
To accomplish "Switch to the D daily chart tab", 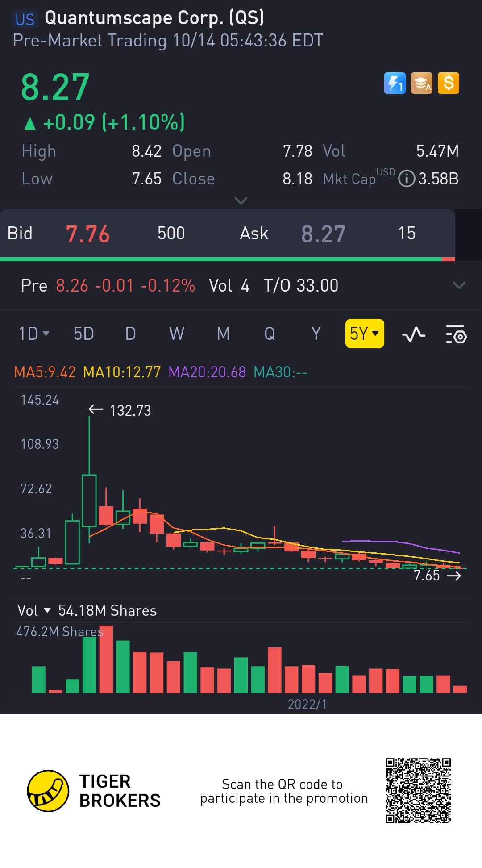I will pos(130,334).
